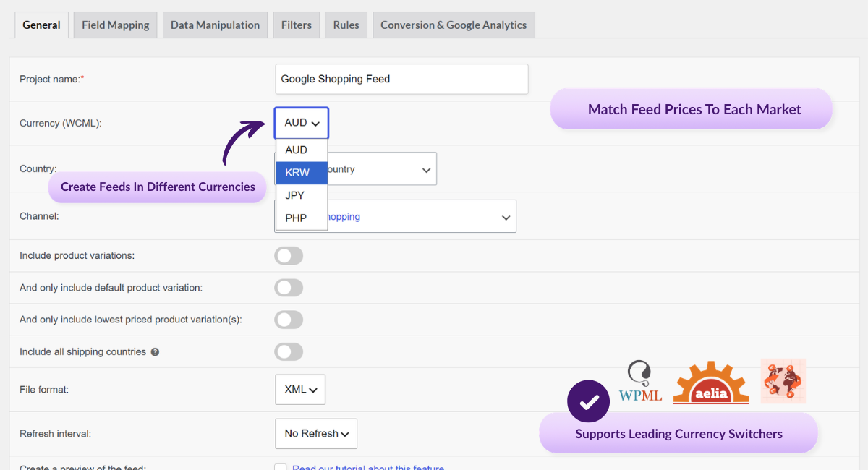Open Conversion & Google Analytics tab
The image size is (868, 470).
pos(454,25)
